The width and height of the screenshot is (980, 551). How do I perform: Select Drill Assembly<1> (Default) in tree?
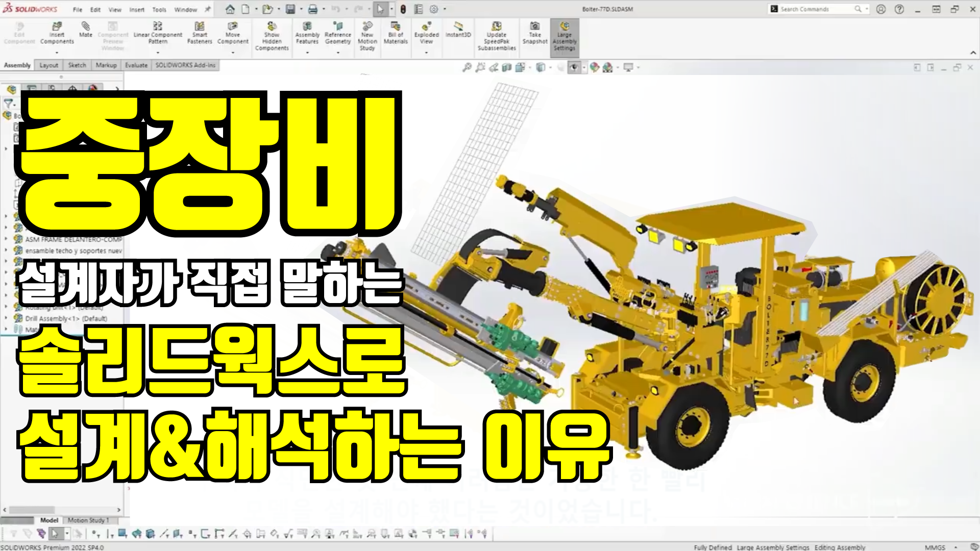click(x=66, y=318)
